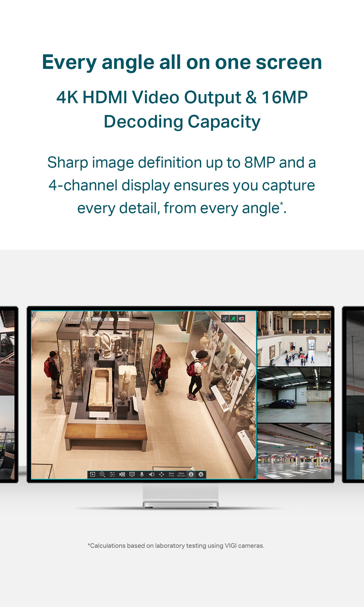364x607 pixels.
Task: Switch to Main Stream option
Action: 181,474
